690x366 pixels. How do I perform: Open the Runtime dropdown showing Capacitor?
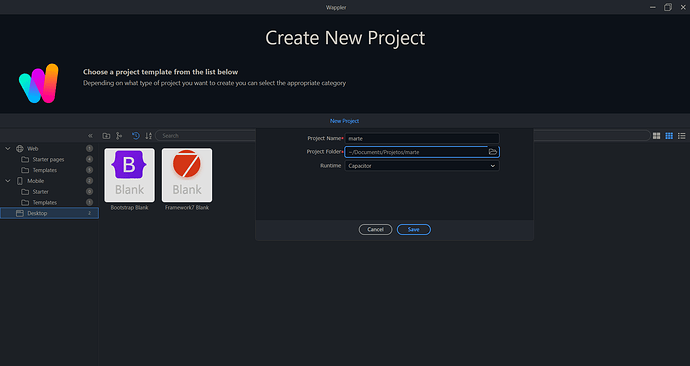(x=422, y=166)
